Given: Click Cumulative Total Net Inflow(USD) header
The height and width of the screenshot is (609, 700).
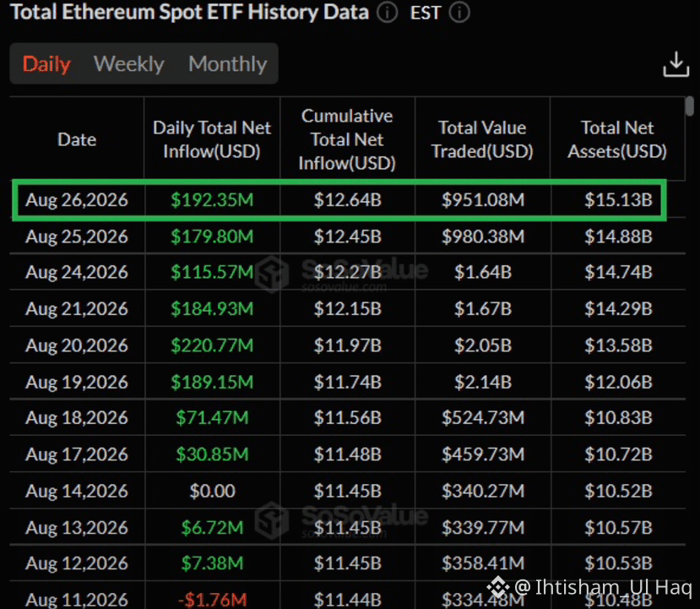Looking at the screenshot, I should click(x=347, y=139).
